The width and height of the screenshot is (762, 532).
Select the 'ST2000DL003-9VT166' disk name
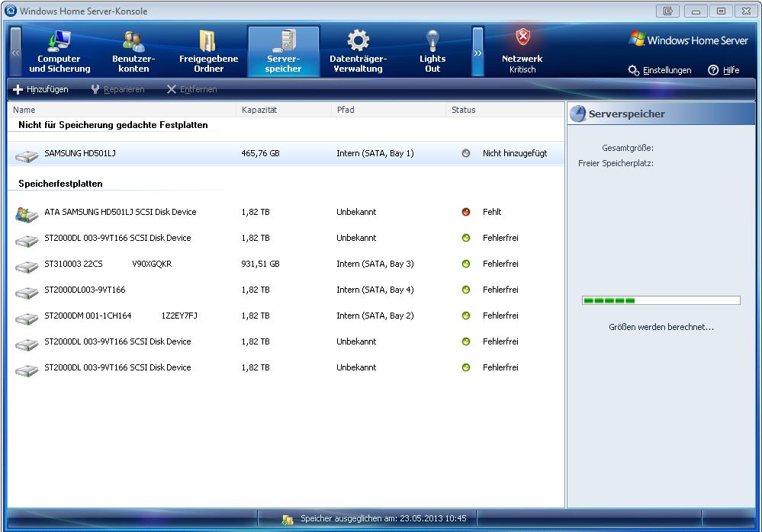85,290
